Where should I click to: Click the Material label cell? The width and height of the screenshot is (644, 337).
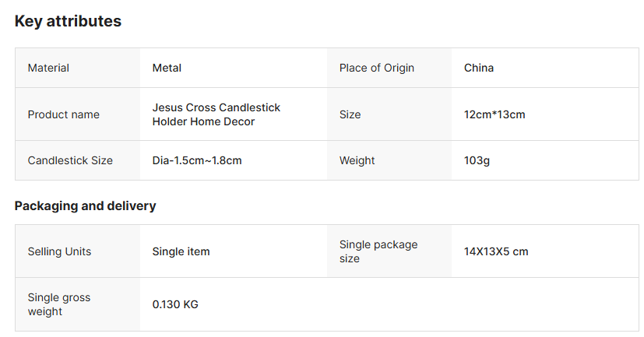[48, 68]
